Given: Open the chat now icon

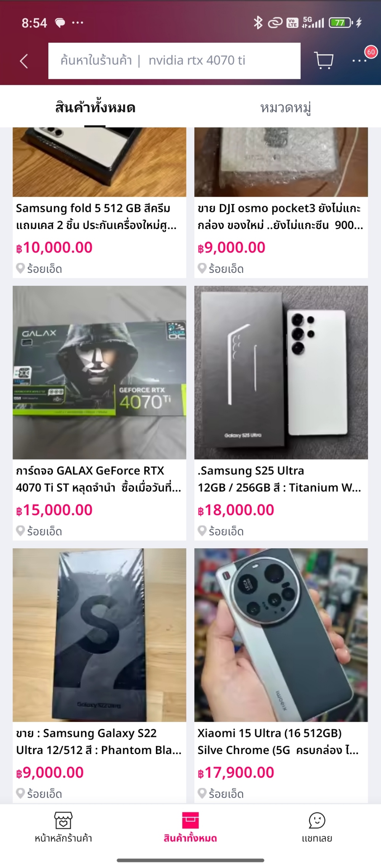Looking at the screenshot, I should [x=317, y=820].
